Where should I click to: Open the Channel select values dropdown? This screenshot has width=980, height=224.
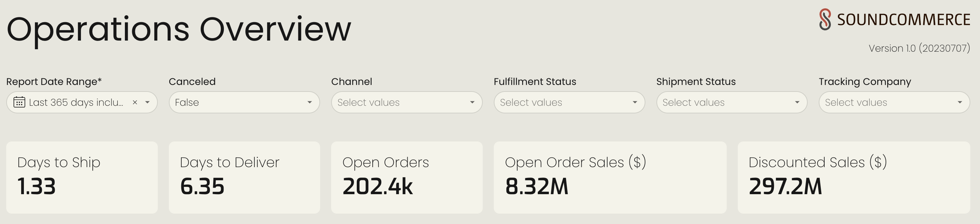(x=407, y=102)
